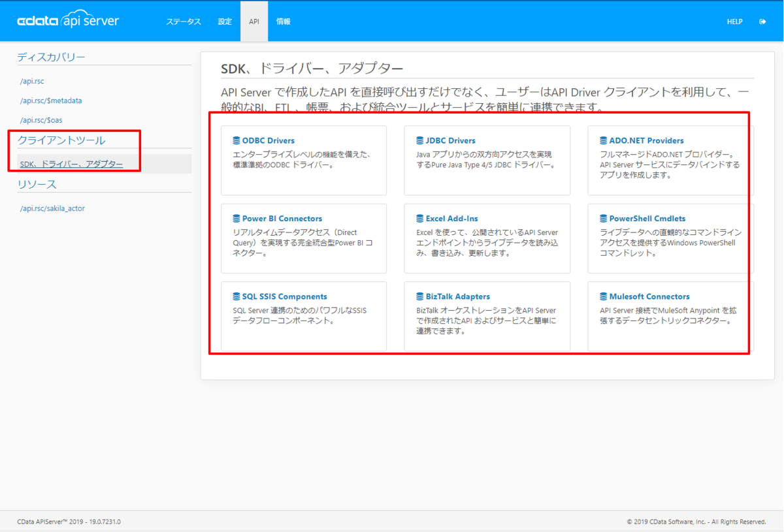Click the database icon beside Excel Add-Ins
784x532 pixels.
[420, 219]
